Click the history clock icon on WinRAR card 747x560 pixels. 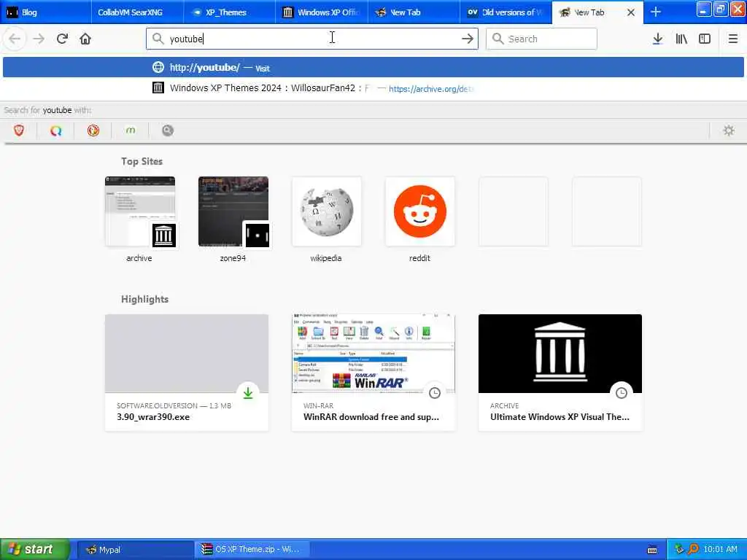point(435,393)
